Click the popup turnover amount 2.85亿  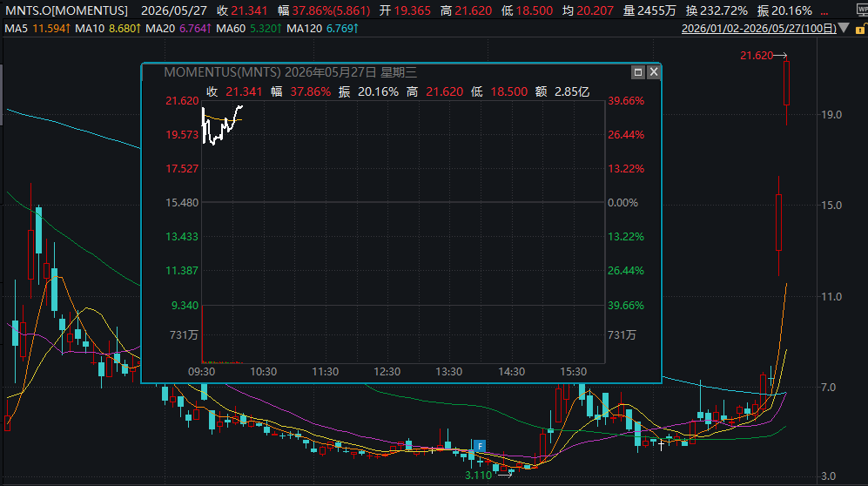coord(572,91)
